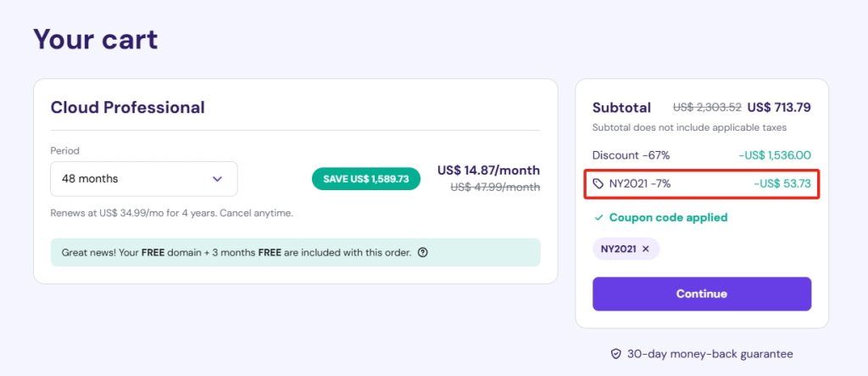Image resolution: width=868 pixels, height=376 pixels.
Task: Click the SAVE US$ 1,589.73 green badge
Action: pyautogui.click(x=366, y=179)
